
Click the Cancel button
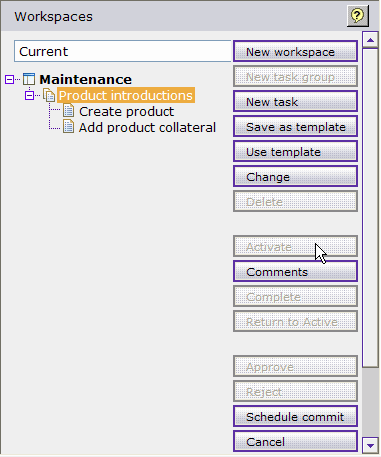point(295,441)
